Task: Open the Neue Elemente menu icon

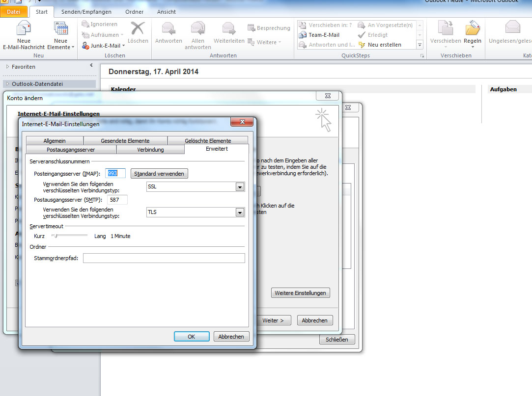Action: [x=61, y=28]
